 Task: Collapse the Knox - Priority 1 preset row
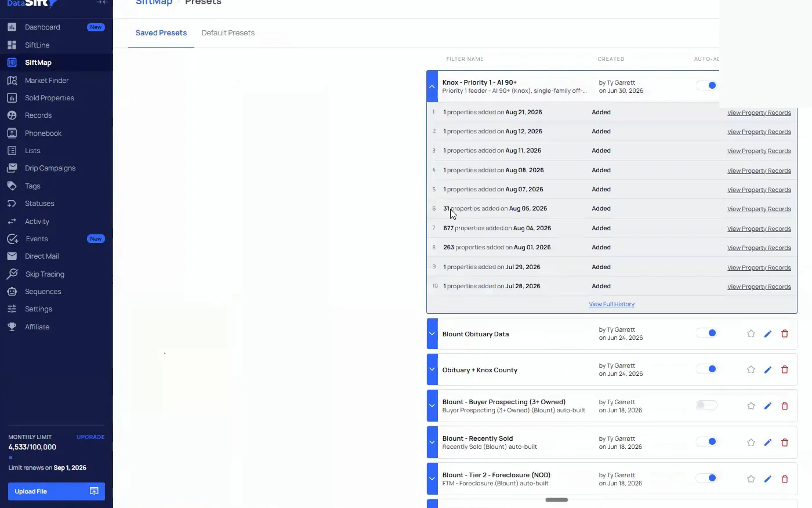click(x=432, y=86)
